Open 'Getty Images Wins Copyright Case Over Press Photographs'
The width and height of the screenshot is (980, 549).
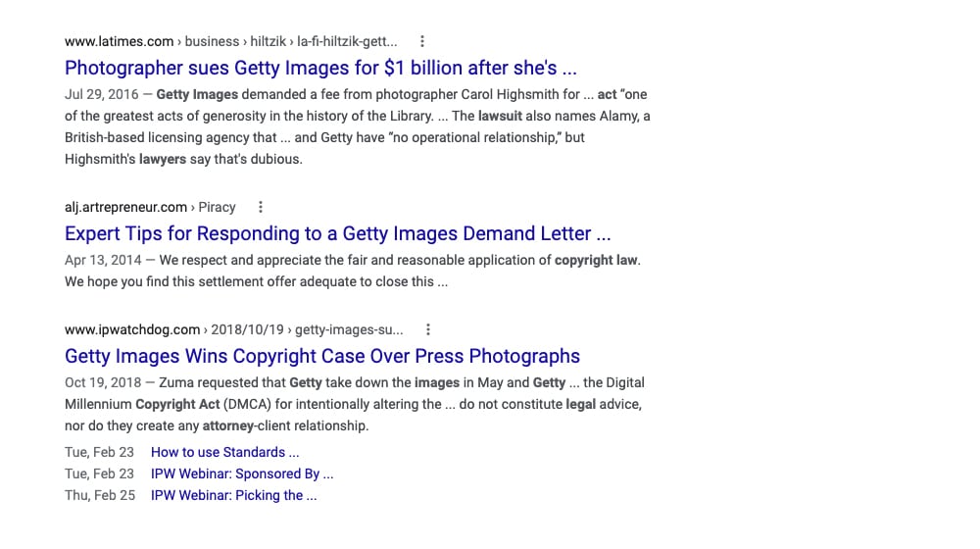[x=321, y=356]
